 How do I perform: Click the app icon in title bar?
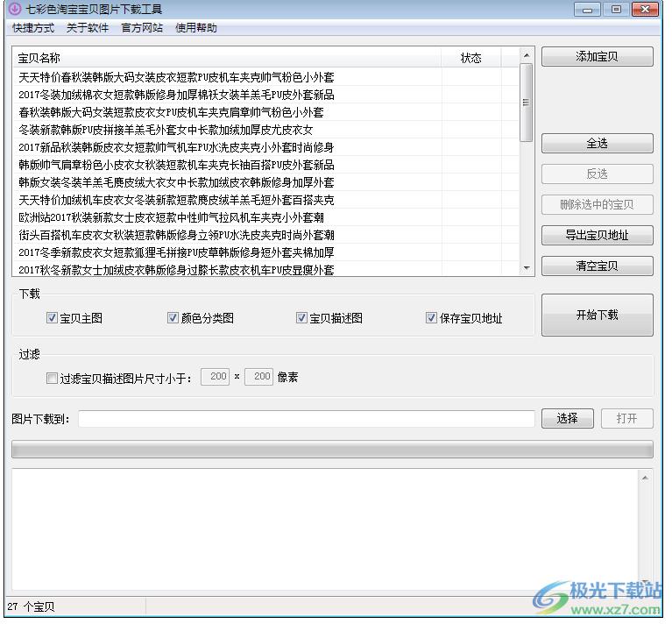(x=14, y=10)
